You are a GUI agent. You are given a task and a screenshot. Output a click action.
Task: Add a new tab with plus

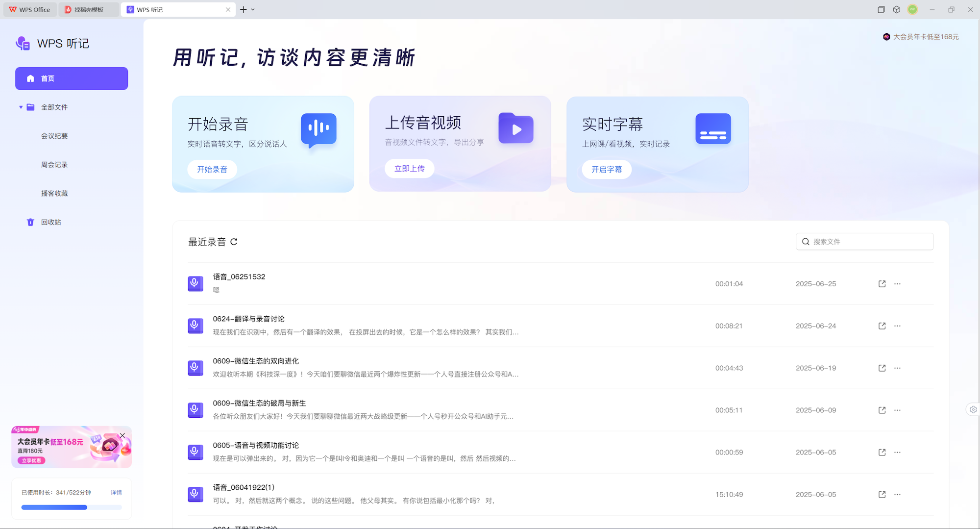point(243,9)
